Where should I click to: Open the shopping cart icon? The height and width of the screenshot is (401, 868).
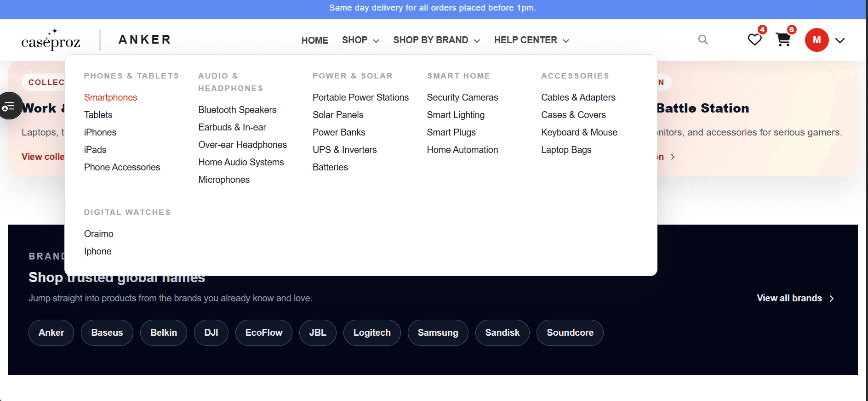coord(783,40)
